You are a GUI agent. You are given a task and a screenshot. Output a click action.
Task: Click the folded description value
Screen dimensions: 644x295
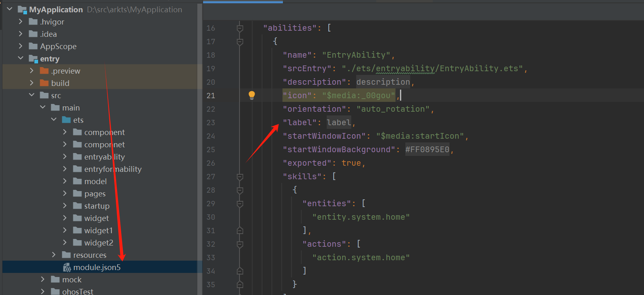(x=383, y=82)
